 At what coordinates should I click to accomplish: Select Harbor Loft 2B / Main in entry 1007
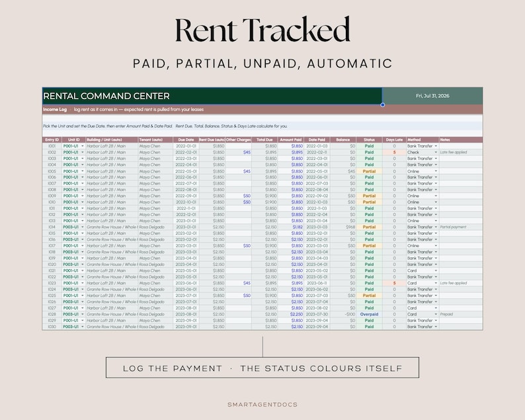point(112,183)
